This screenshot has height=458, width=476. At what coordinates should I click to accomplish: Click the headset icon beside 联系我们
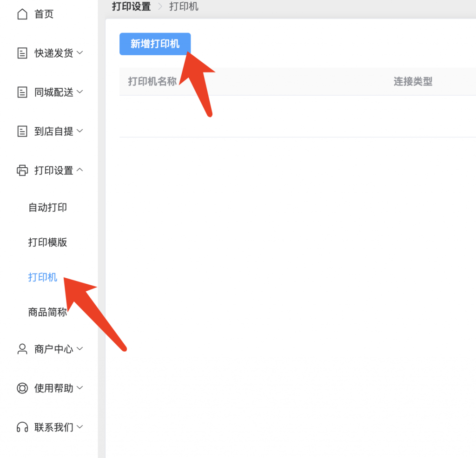click(x=22, y=427)
